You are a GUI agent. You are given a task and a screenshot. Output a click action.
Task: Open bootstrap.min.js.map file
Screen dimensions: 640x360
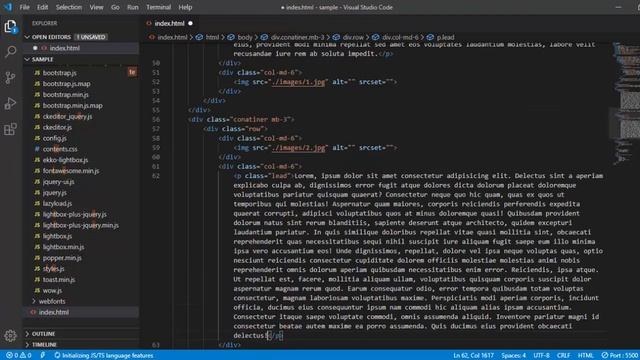(72, 105)
